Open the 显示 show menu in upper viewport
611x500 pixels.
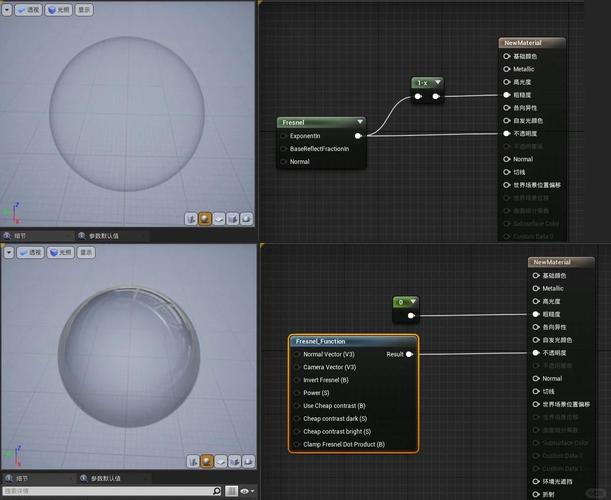pos(84,10)
